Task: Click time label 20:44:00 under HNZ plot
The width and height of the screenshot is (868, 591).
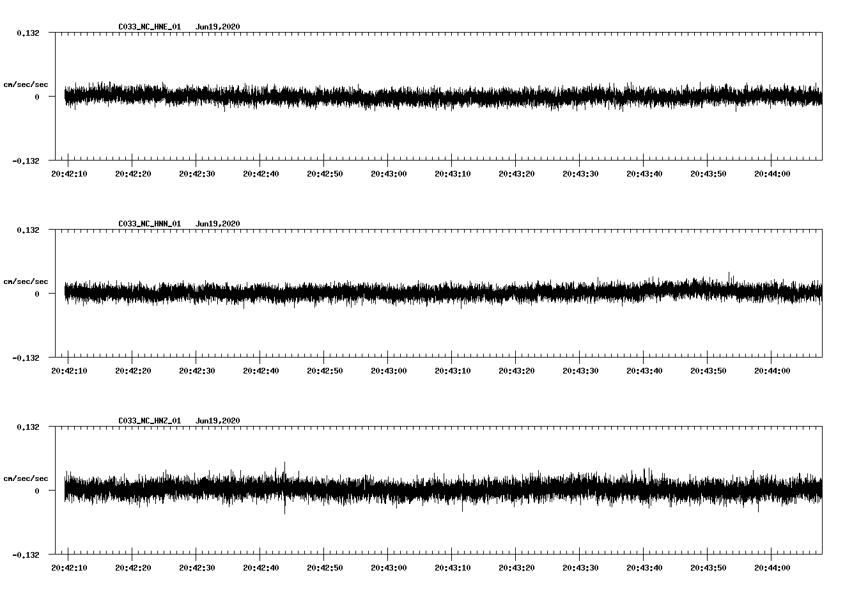Action: coord(772,568)
